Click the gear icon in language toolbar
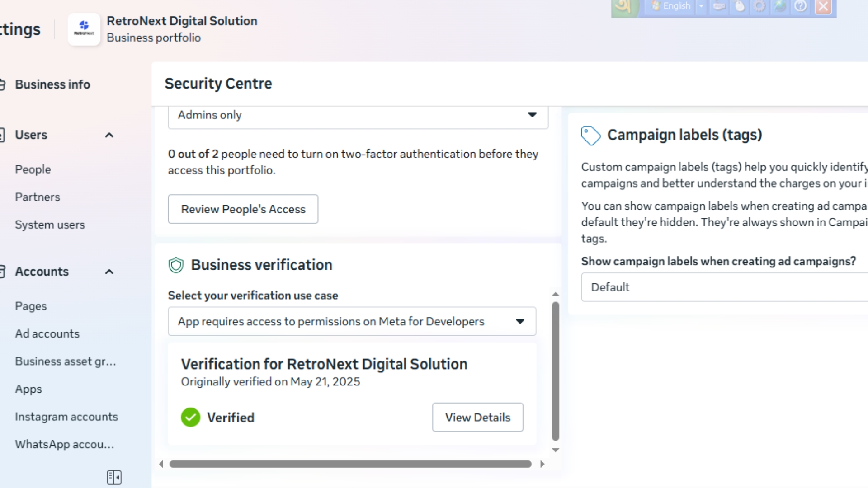The width and height of the screenshot is (868, 488). click(x=759, y=6)
